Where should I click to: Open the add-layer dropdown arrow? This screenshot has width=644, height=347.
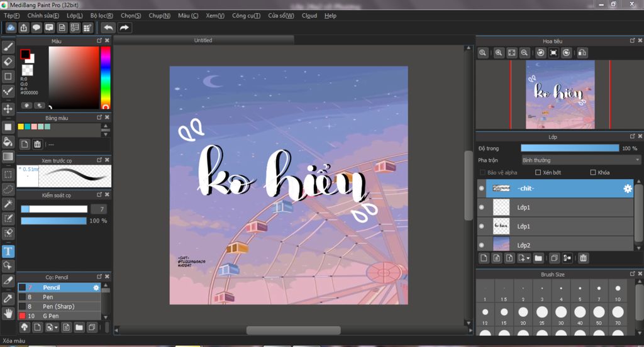[x=528, y=258]
